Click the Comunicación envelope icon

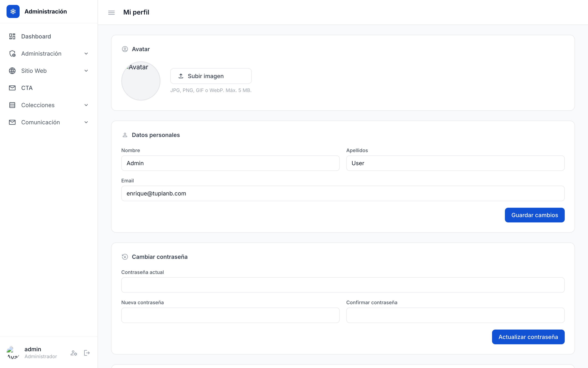pyautogui.click(x=12, y=122)
